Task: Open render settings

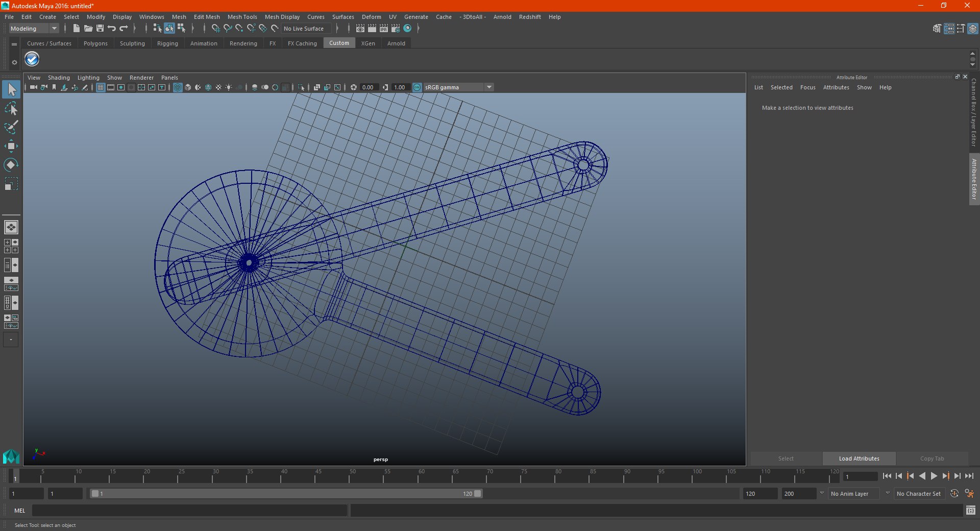Action: 396,29
